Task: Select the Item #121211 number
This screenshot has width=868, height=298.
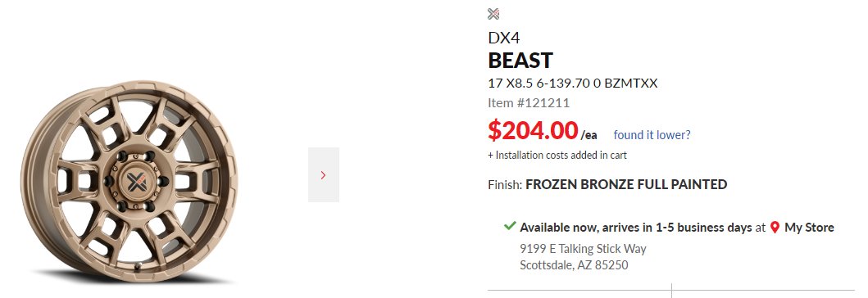Action: point(529,103)
